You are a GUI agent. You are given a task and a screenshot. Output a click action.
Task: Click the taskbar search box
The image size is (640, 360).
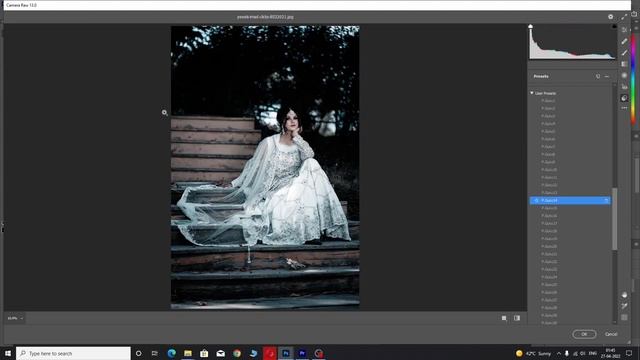(73, 353)
